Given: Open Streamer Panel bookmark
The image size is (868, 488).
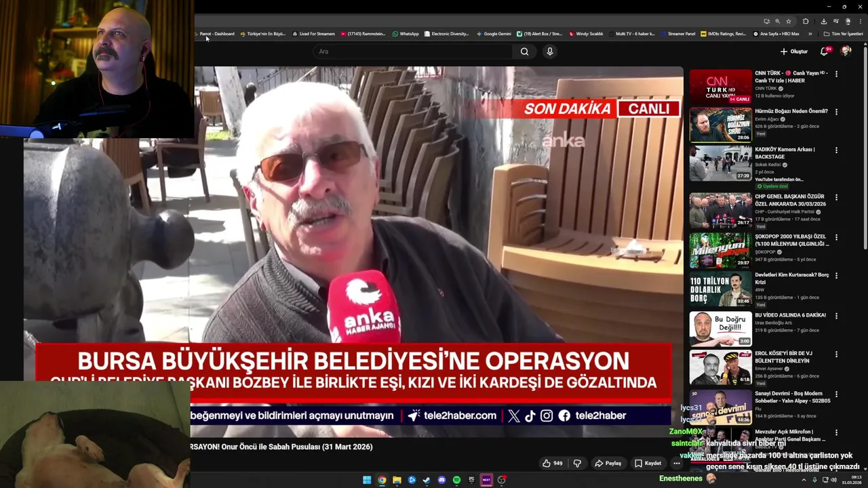Looking at the screenshot, I should pos(678,34).
